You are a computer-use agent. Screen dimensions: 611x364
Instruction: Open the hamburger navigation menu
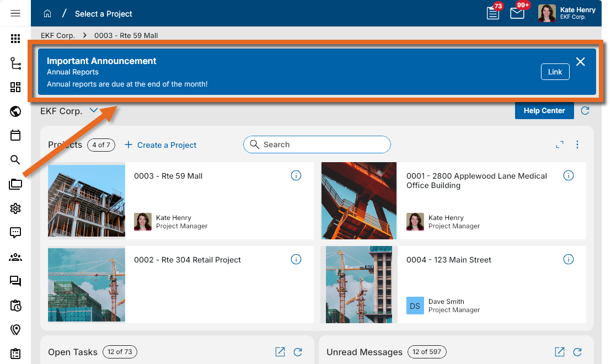[x=15, y=13]
